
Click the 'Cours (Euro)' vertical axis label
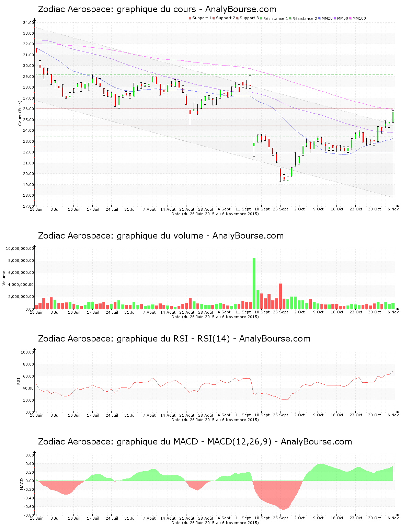20,113
